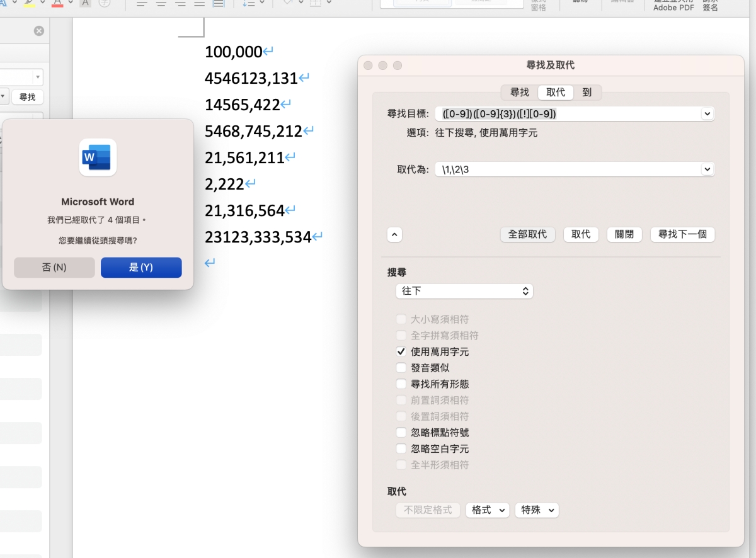The height and width of the screenshot is (558, 756).
Task: Close the sidebar search pane with the X
Action: tap(39, 31)
